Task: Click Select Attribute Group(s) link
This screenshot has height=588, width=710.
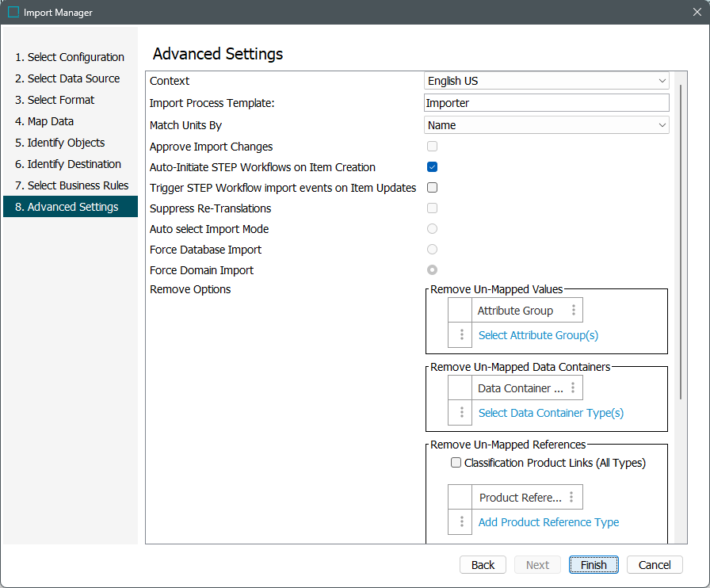Action: tap(538, 335)
